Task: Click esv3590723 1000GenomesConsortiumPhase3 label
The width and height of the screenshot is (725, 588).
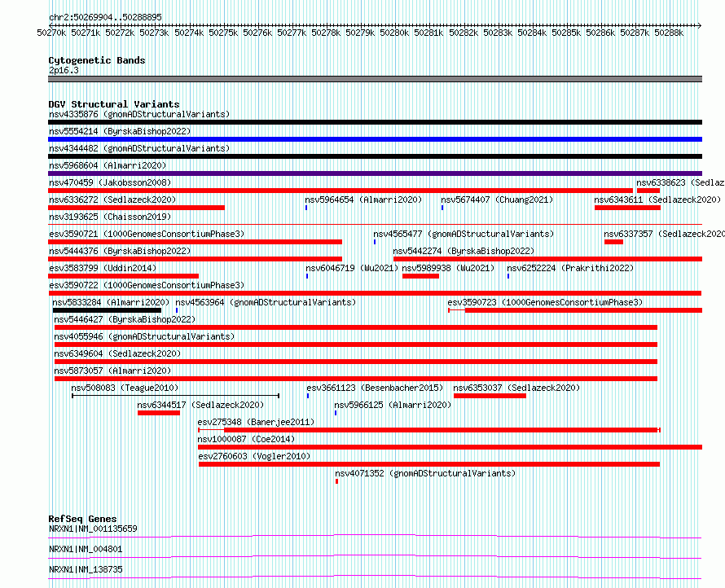Action: [x=545, y=302]
